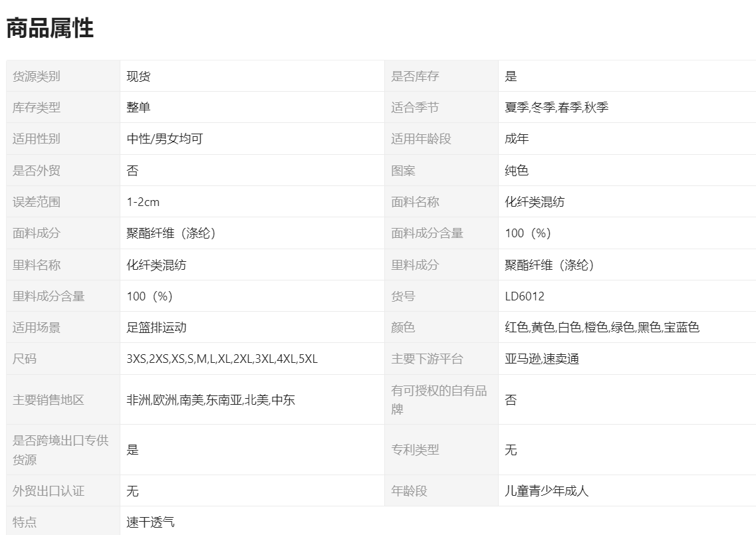756x535 pixels.
Task: Select the 亚马逊,速卖通 platform value
Action: coord(542,359)
